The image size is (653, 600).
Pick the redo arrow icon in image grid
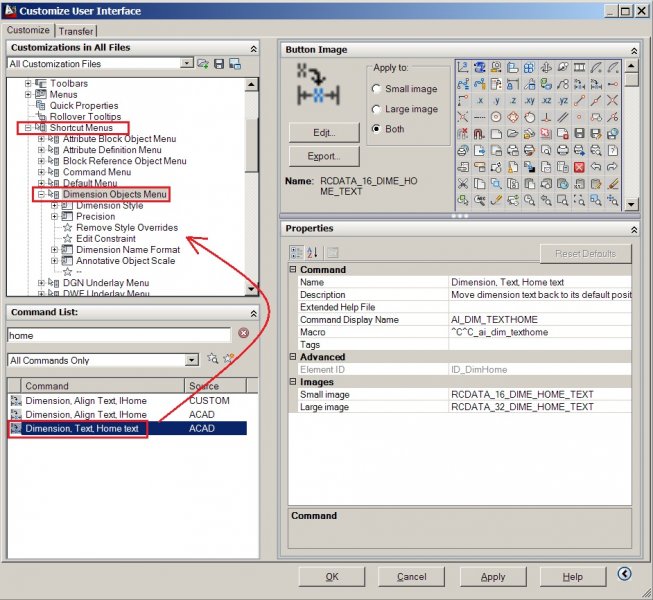pyautogui.click(x=613, y=167)
